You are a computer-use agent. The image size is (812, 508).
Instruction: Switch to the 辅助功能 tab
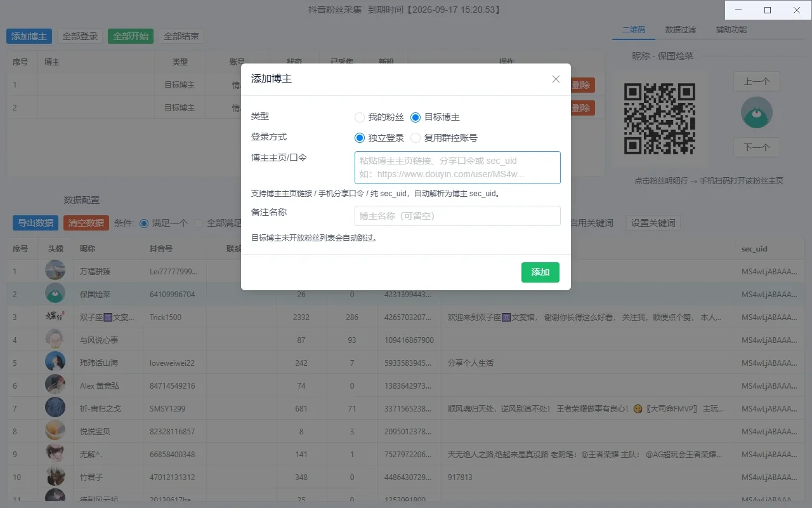[x=731, y=29]
